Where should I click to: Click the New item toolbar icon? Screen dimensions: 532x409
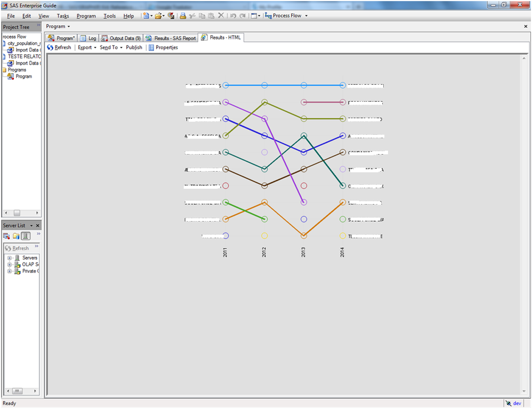click(x=146, y=15)
